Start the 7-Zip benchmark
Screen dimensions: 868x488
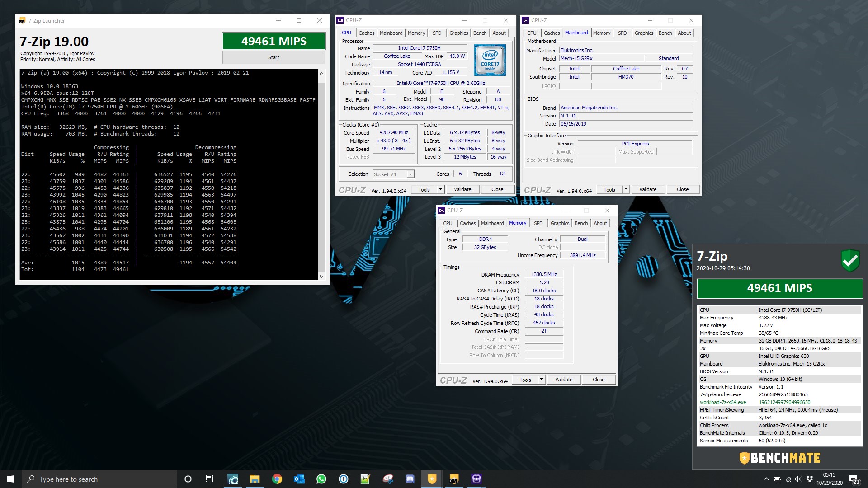(x=274, y=57)
